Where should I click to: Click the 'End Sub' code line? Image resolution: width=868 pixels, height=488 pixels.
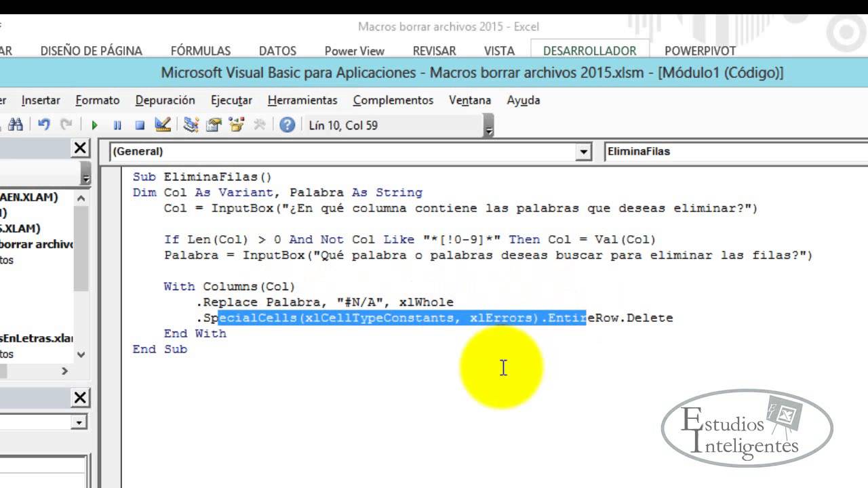point(160,349)
